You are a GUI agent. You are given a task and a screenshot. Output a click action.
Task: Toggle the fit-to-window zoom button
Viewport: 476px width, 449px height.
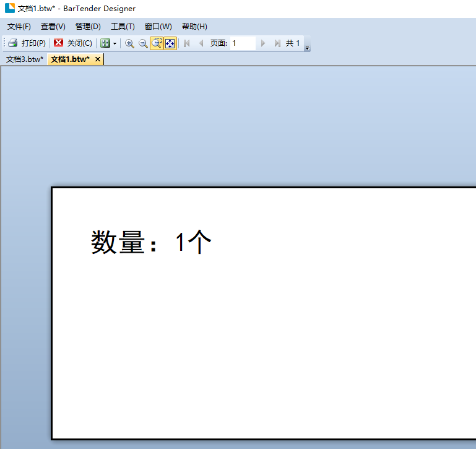click(170, 43)
